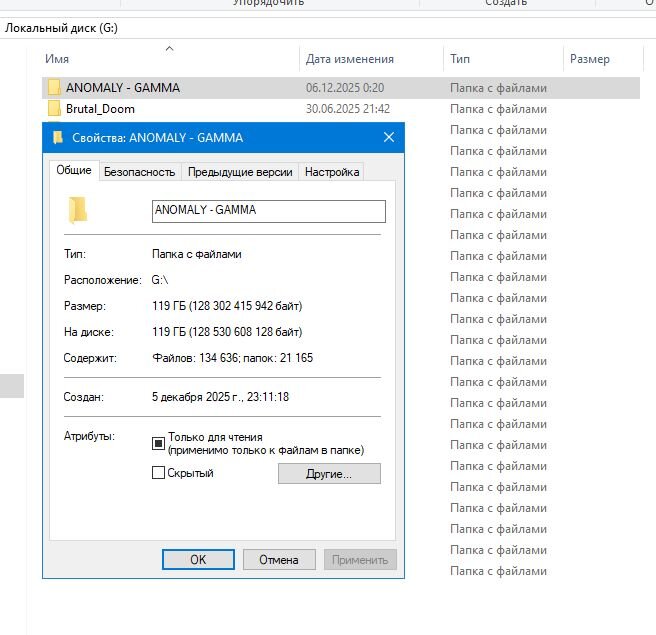The image size is (656, 635).
Task: Open advanced attributes via Другие... button
Action: pyautogui.click(x=329, y=474)
